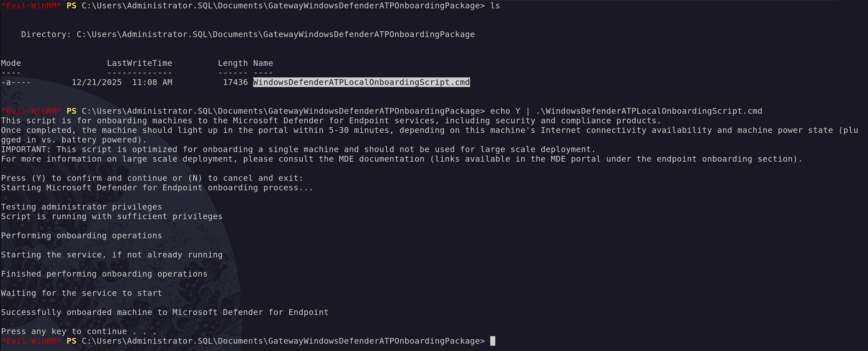The height and width of the screenshot is (351, 868).
Task: Click the 'Waiting for the service to start' line
Action: click(81, 293)
